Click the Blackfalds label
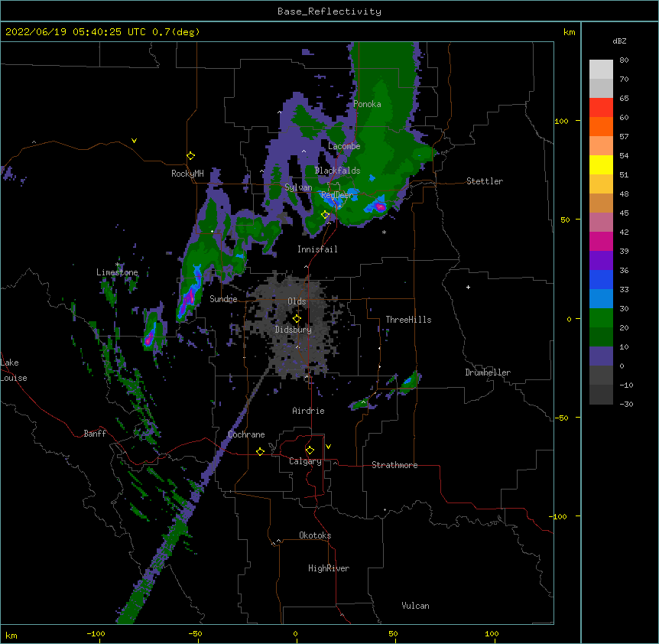 (x=337, y=171)
